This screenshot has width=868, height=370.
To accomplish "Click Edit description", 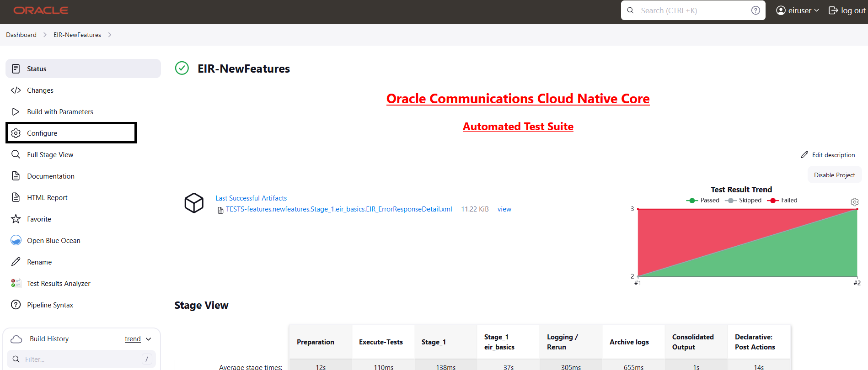I will (x=828, y=155).
